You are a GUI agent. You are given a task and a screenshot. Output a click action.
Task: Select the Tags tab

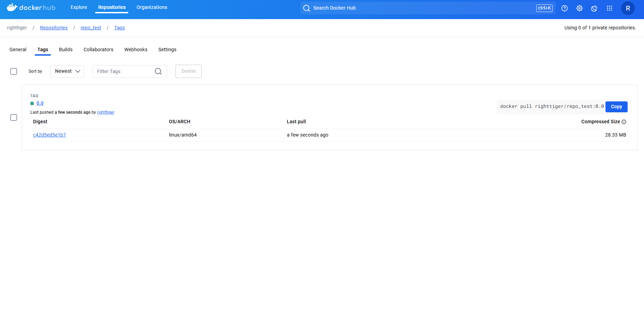[43, 50]
